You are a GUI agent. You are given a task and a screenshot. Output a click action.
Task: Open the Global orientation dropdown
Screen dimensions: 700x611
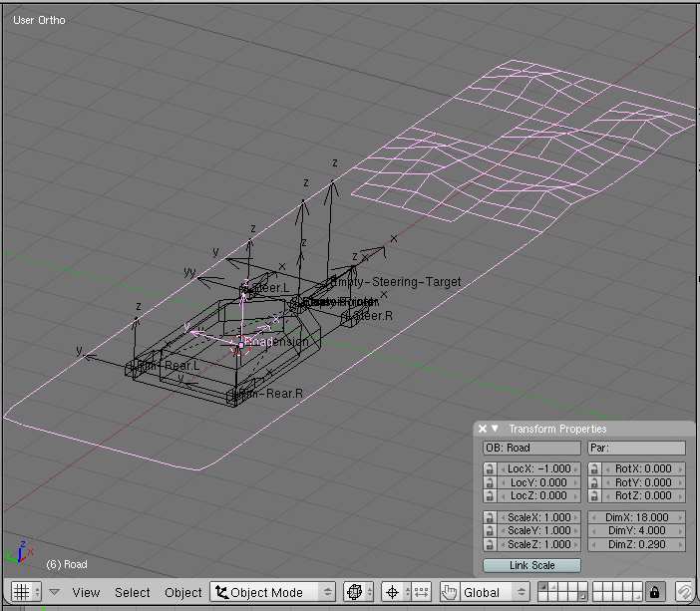tap(495, 592)
